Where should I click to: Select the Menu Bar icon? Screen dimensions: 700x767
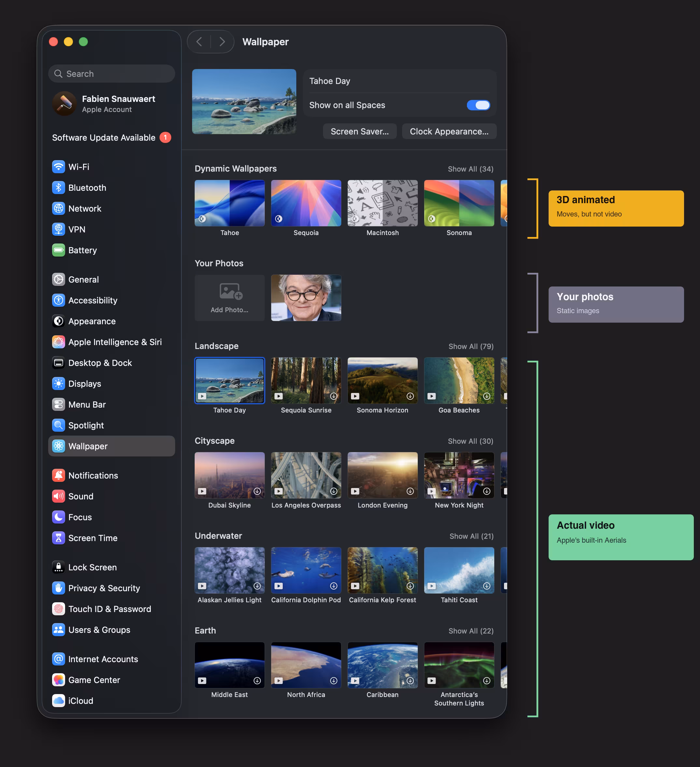pos(58,405)
